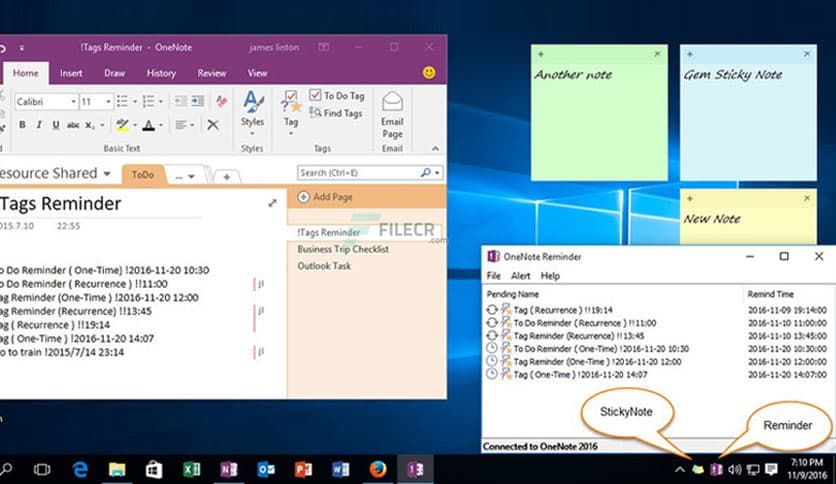Image resolution: width=836 pixels, height=484 pixels.
Task: Select the ToDo section tab
Action: point(142,175)
